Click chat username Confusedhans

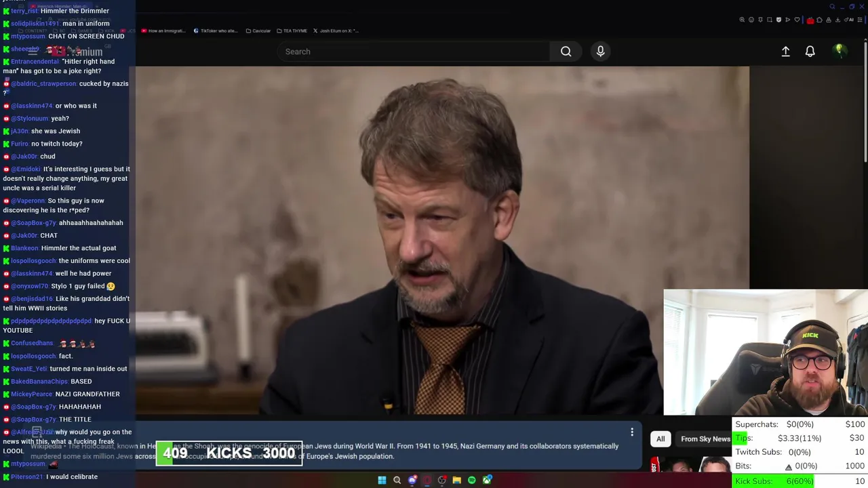coord(32,343)
